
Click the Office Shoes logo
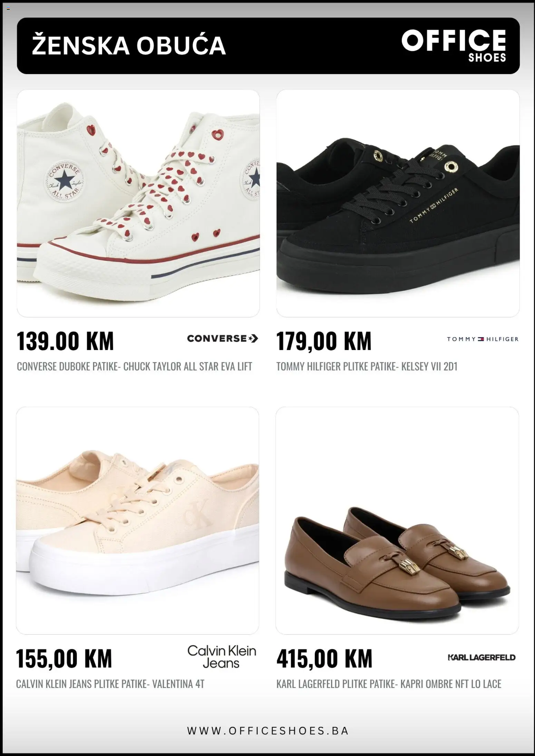click(454, 45)
